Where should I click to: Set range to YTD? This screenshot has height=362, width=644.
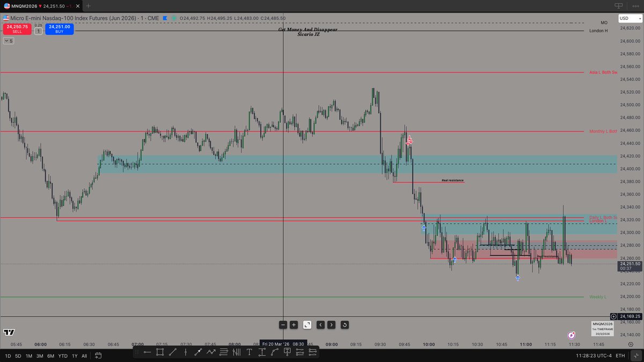(62, 356)
